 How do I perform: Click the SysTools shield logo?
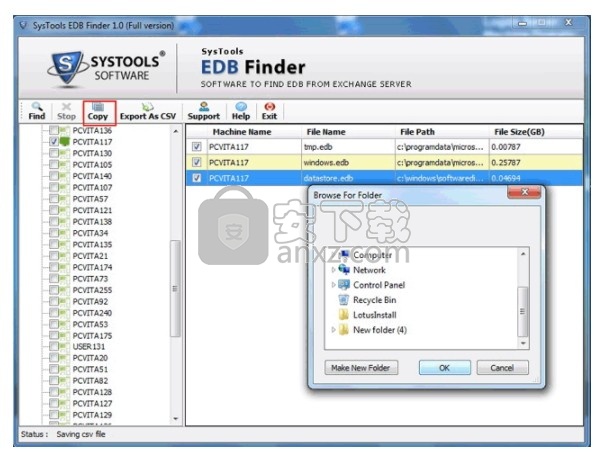67,68
